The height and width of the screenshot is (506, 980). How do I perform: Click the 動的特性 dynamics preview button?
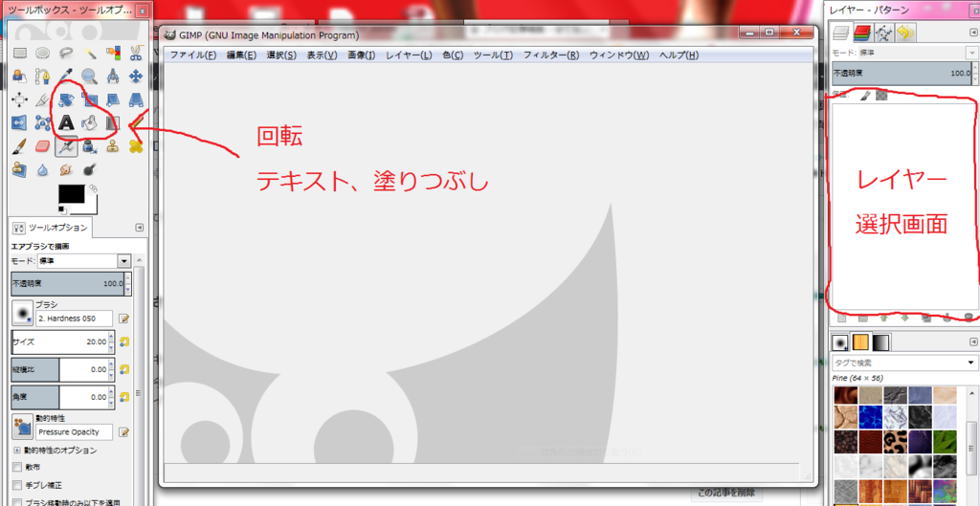[23, 426]
